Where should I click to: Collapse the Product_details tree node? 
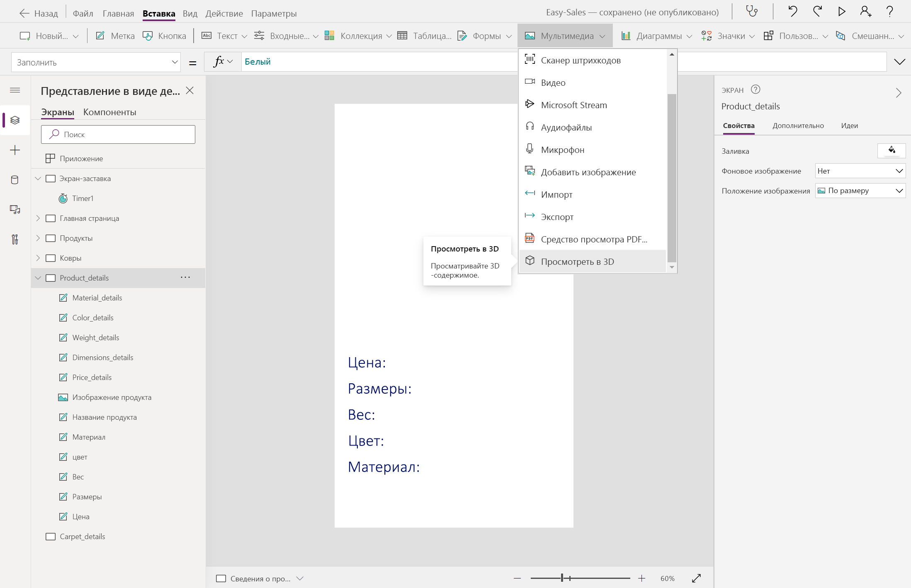click(x=38, y=278)
